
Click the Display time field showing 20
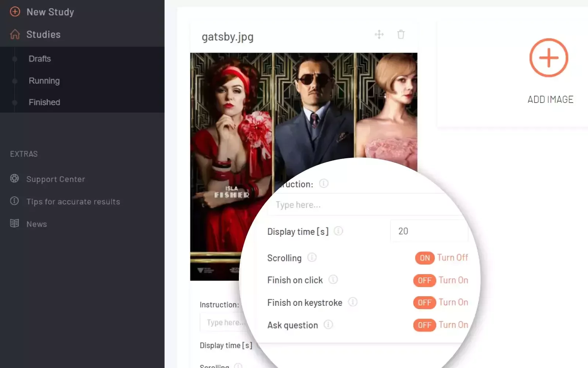coord(428,231)
